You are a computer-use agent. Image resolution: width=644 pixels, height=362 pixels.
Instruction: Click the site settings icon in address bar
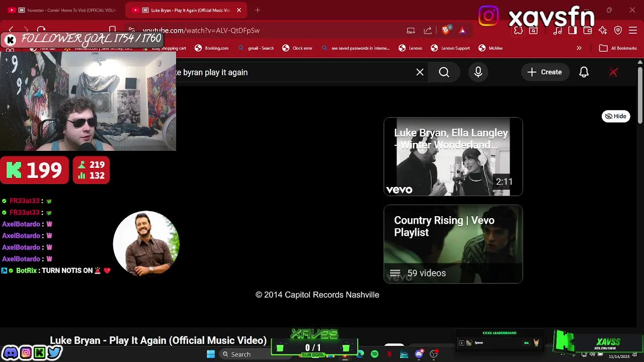tap(131, 30)
